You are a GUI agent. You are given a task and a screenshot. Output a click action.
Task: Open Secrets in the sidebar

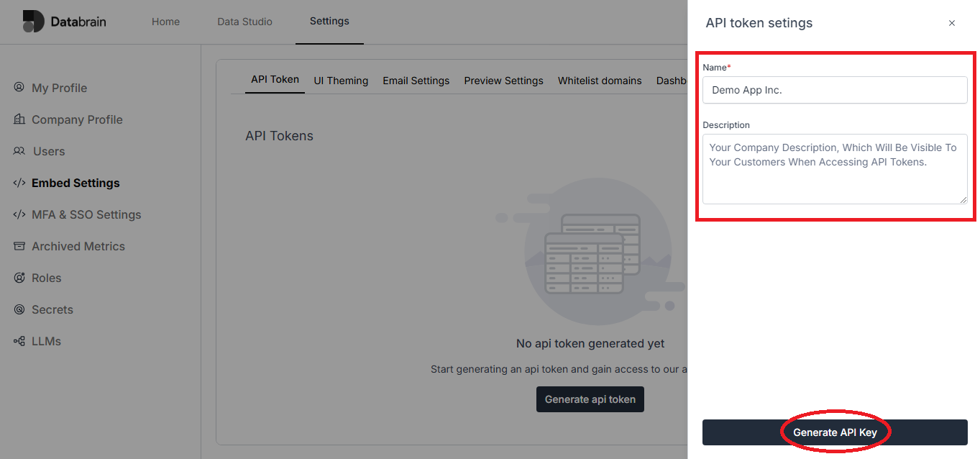pos(52,309)
